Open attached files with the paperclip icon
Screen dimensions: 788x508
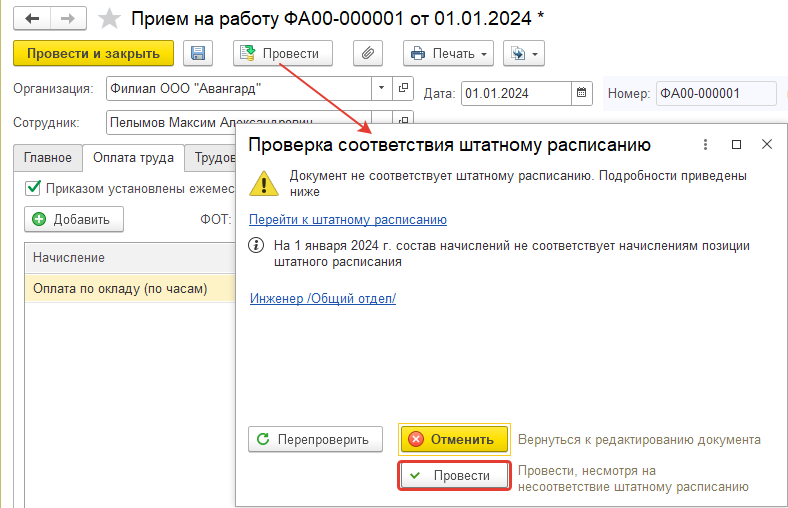pyautogui.click(x=368, y=53)
